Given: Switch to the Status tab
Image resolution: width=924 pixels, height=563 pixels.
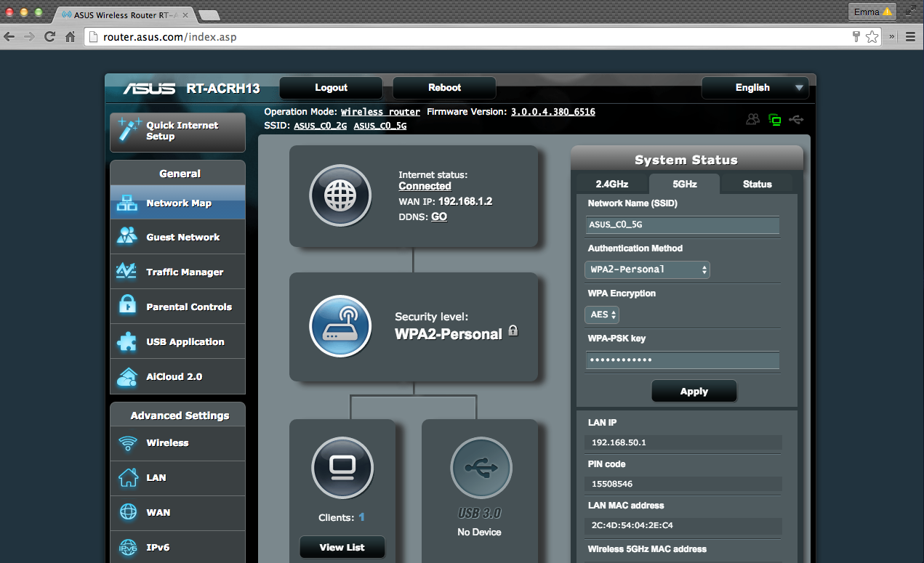Looking at the screenshot, I should point(758,184).
